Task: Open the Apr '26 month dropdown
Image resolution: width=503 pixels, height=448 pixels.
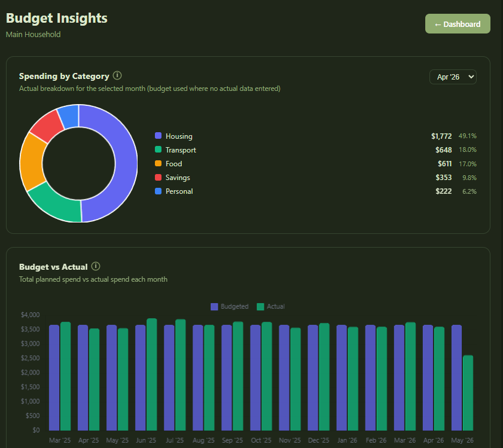Action: tap(453, 77)
